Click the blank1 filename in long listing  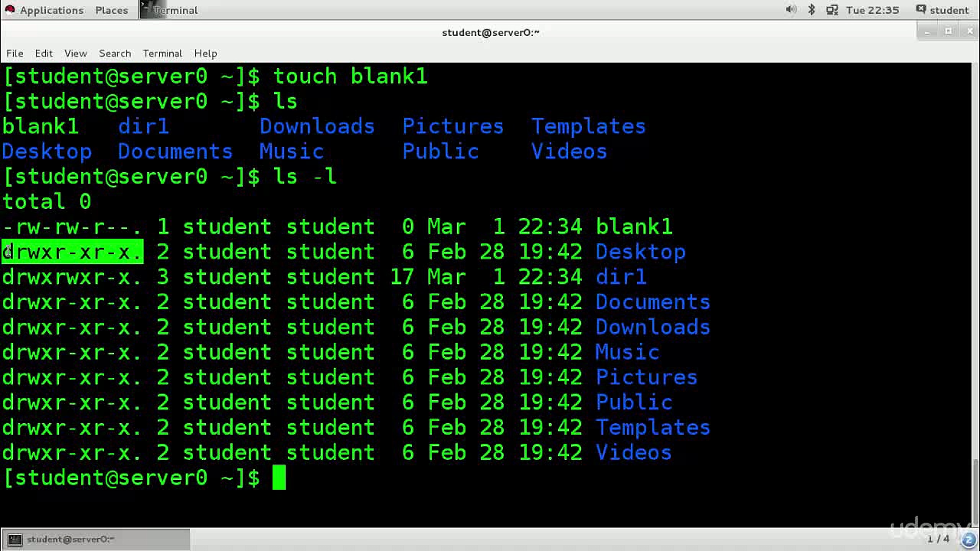click(x=634, y=227)
